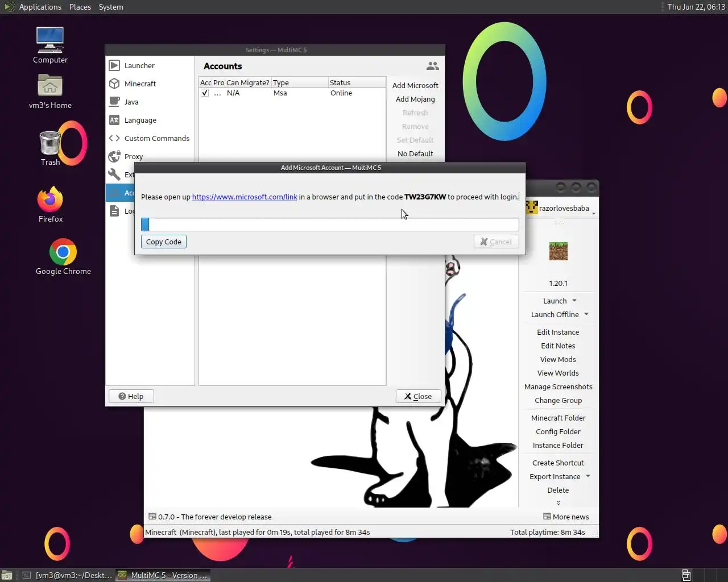Click Add Microsoft account button

coord(415,85)
